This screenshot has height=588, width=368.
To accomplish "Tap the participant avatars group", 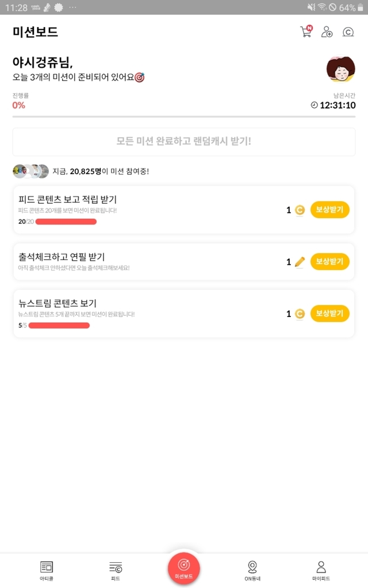I will pyautogui.click(x=30, y=171).
